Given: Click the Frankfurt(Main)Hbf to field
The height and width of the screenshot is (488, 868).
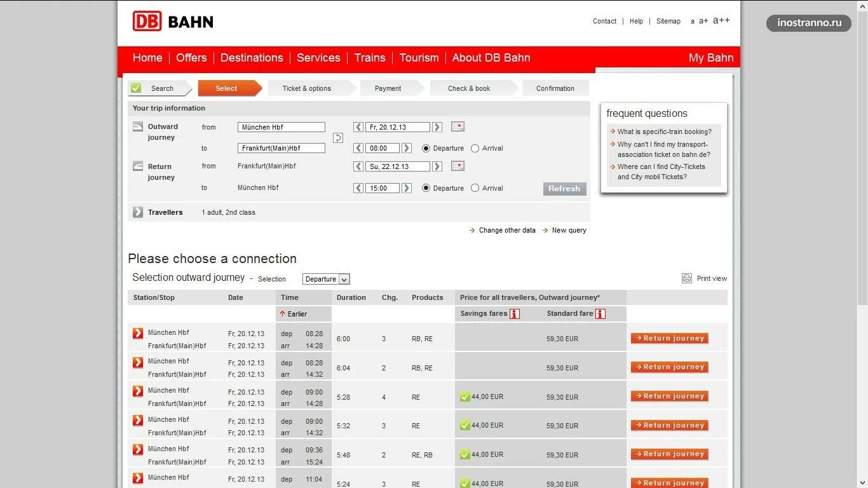Looking at the screenshot, I should click(281, 148).
